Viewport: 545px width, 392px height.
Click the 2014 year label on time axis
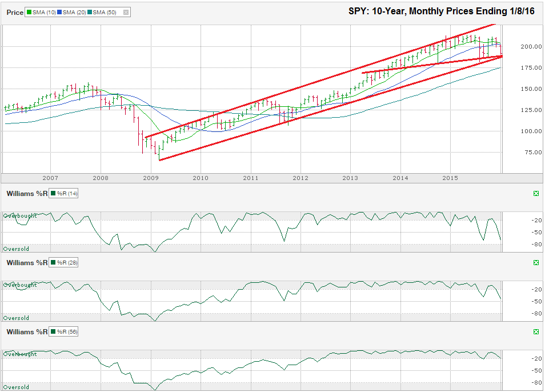(x=400, y=178)
